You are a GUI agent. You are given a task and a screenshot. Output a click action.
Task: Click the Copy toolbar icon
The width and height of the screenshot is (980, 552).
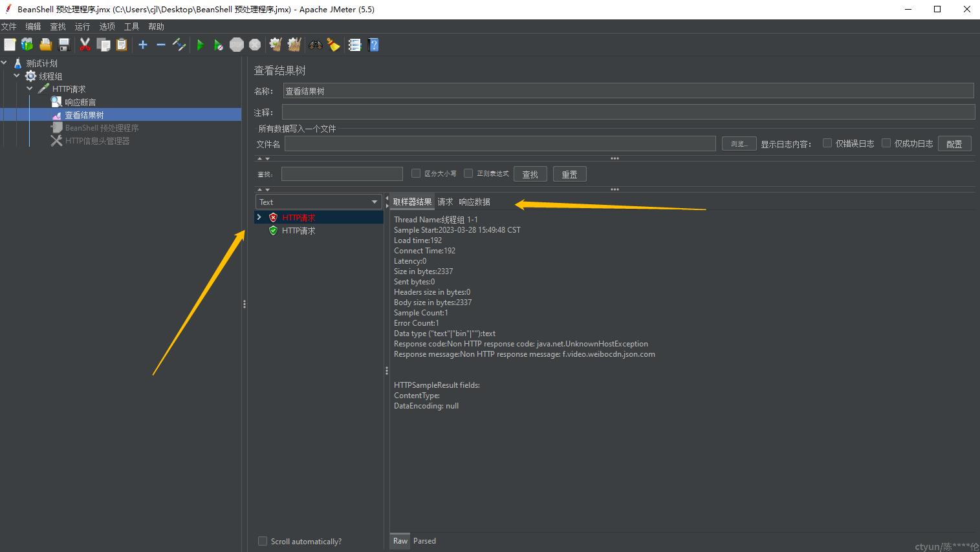(x=103, y=45)
